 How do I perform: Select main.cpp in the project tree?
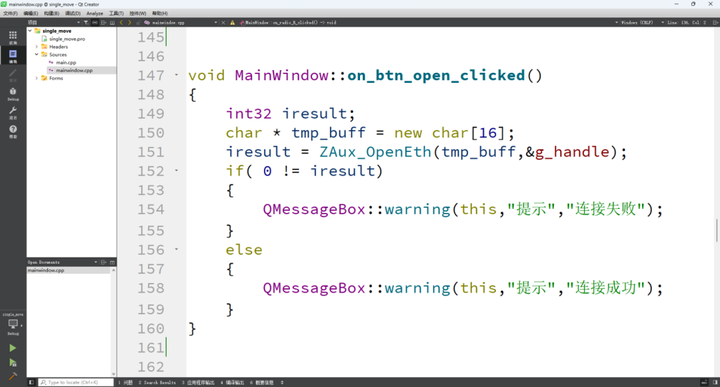(x=66, y=62)
